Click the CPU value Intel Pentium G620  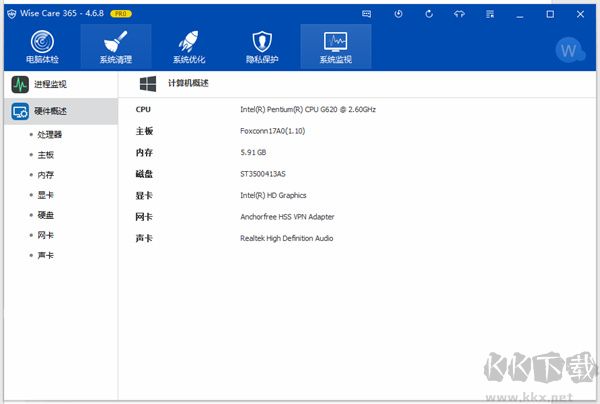coord(308,109)
